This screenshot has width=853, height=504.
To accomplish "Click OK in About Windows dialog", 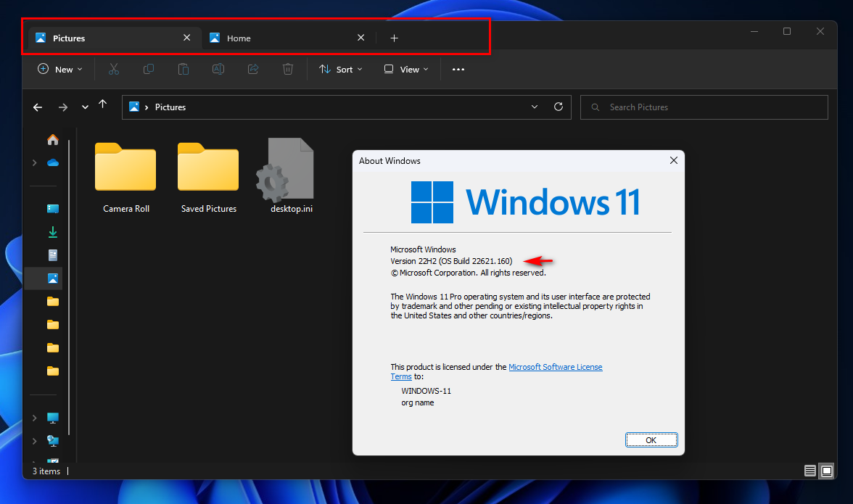I will point(651,440).
